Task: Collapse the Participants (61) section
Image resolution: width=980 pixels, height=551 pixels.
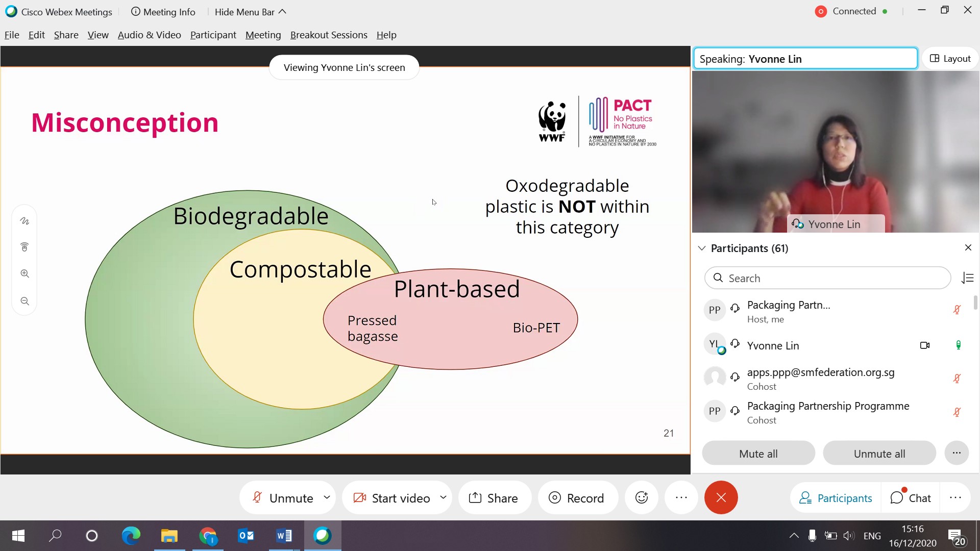Action: [x=702, y=248]
